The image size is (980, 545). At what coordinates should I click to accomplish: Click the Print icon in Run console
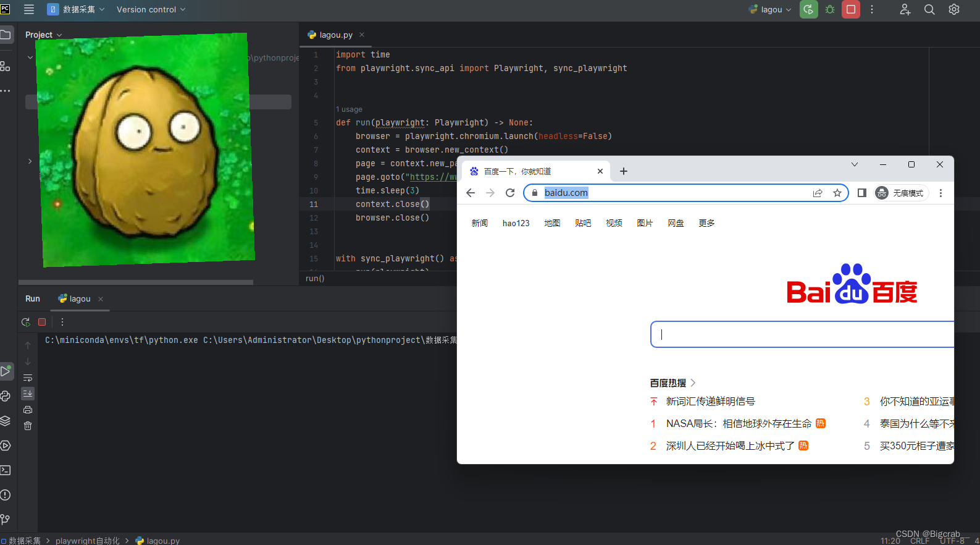[28, 410]
